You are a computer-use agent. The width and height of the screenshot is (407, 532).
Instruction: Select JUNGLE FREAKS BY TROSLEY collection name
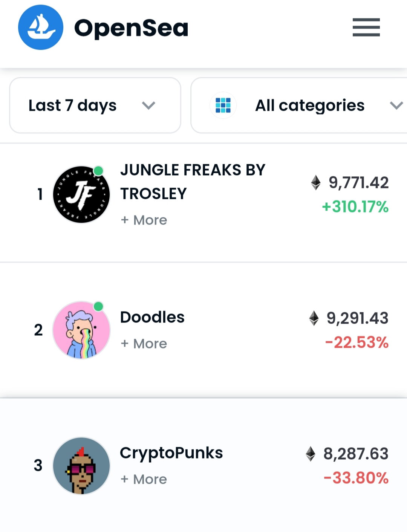pos(193,182)
